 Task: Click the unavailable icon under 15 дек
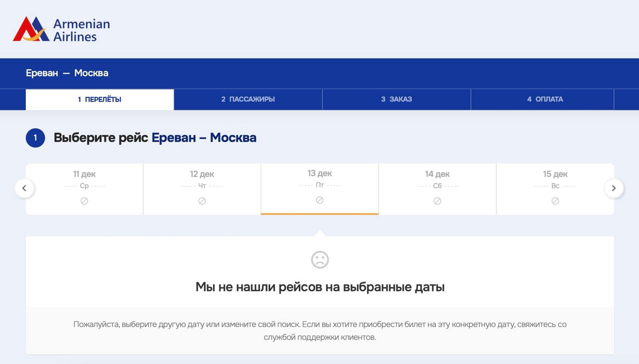click(555, 201)
